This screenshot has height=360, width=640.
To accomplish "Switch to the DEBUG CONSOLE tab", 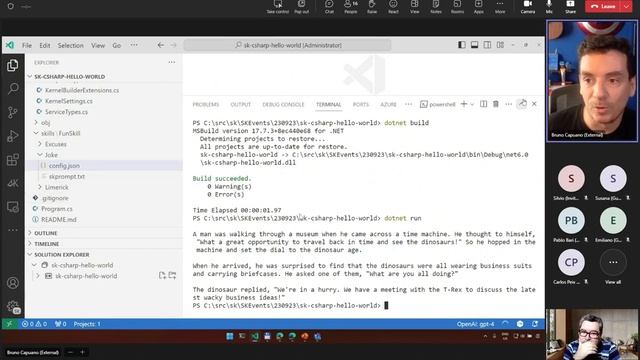I will (283, 104).
